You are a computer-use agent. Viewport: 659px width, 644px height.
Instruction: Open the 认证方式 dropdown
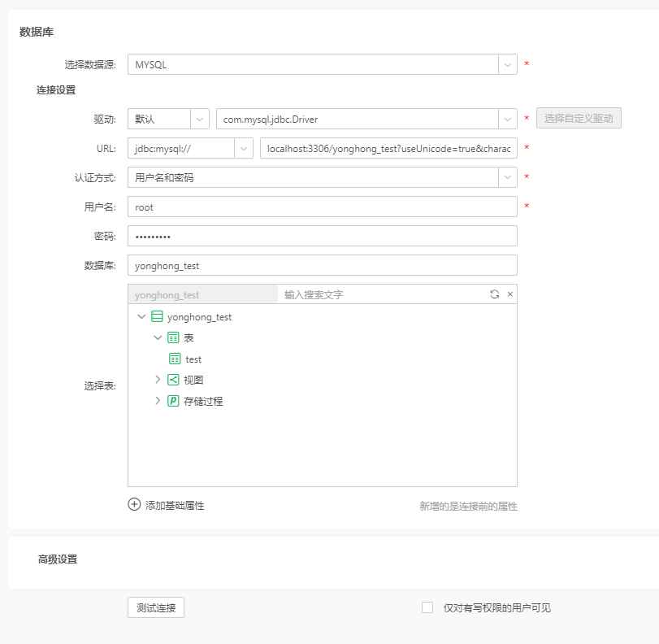(x=508, y=177)
